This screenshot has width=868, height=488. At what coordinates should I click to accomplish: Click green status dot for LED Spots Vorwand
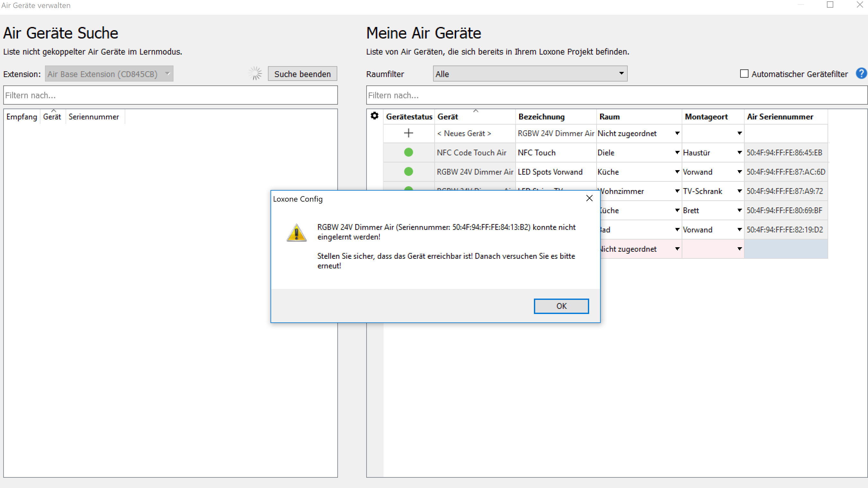pos(408,171)
